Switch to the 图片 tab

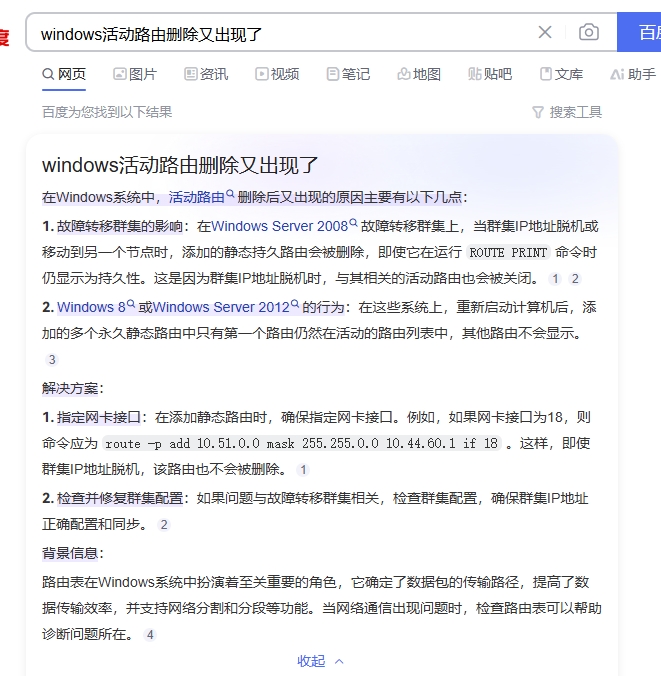(x=135, y=74)
